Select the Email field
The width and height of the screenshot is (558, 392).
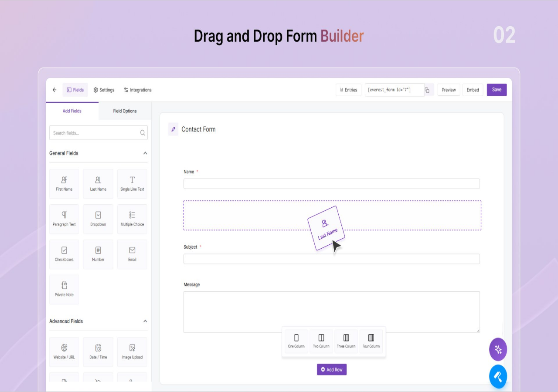coord(132,254)
